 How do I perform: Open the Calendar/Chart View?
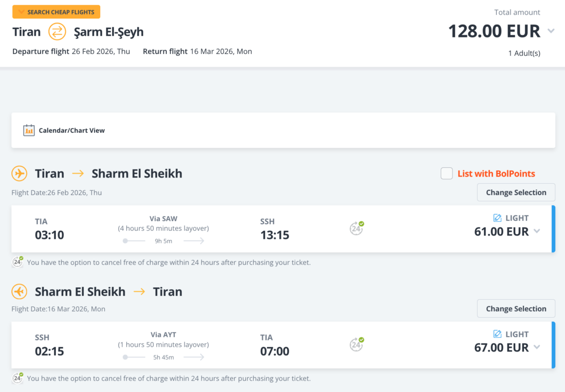click(71, 130)
